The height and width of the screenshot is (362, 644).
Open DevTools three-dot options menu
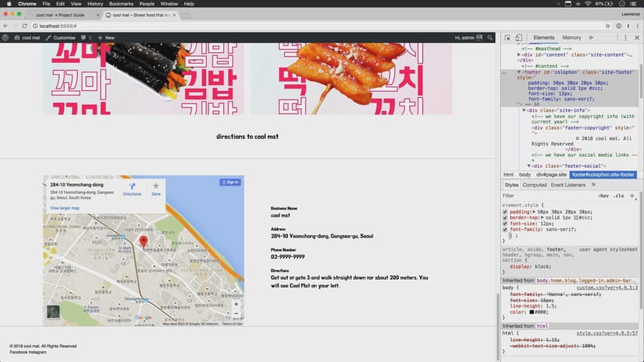[626, 37]
